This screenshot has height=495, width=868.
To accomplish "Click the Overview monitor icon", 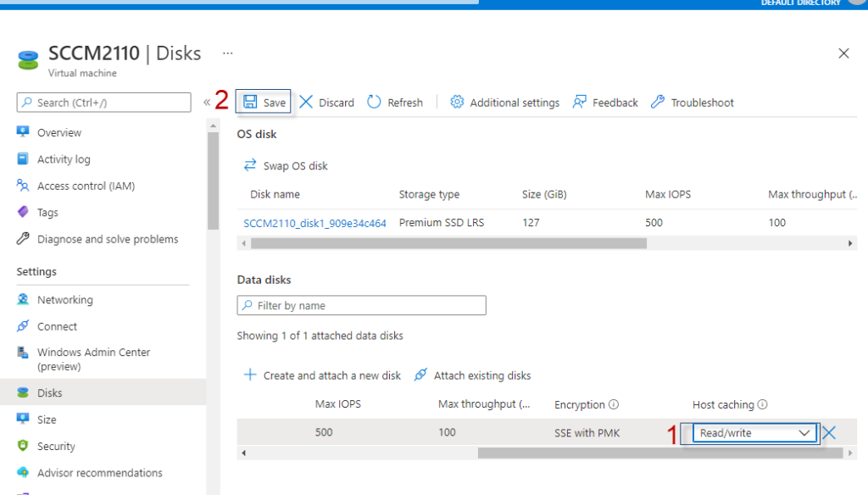I will point(23,131).
